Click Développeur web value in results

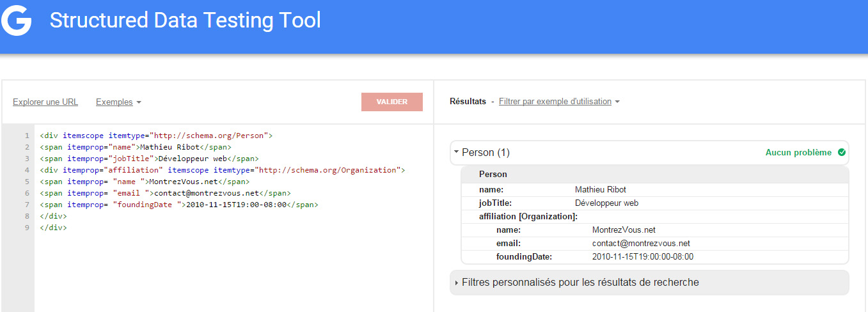(x=607, y=203)
